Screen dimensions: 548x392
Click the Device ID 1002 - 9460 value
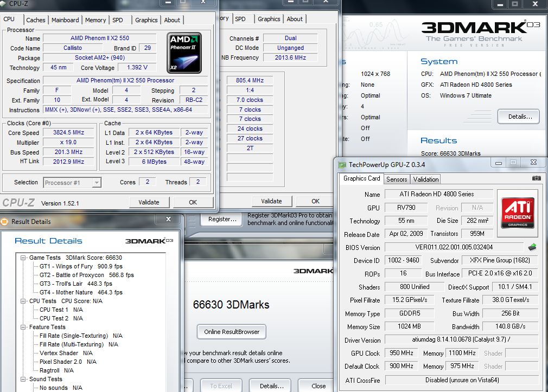click(x=403, y=260)
